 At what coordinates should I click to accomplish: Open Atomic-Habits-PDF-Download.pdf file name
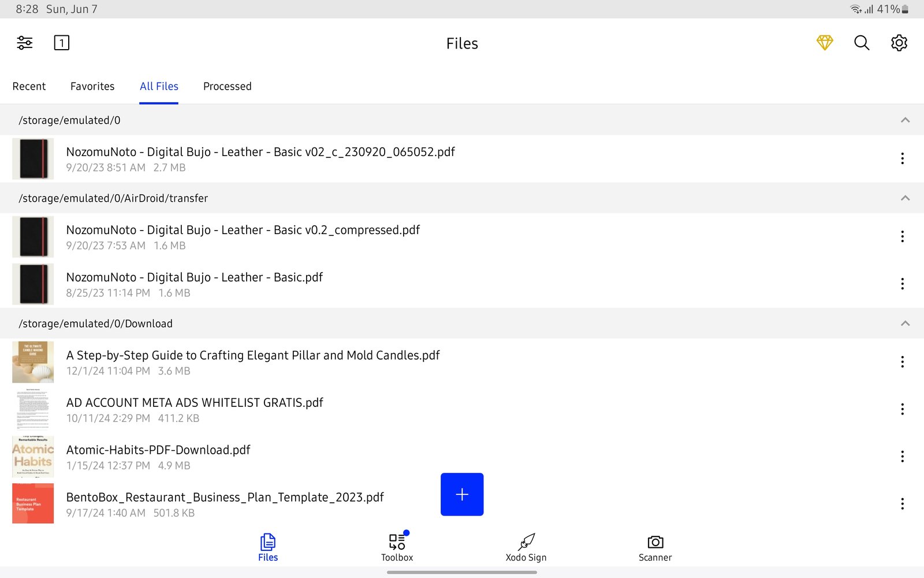pos(158,450)
